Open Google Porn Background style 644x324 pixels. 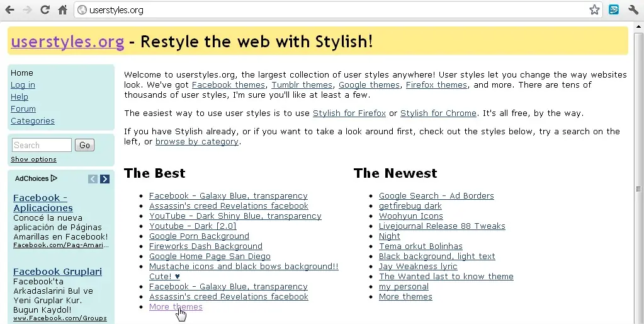(199, 236)
